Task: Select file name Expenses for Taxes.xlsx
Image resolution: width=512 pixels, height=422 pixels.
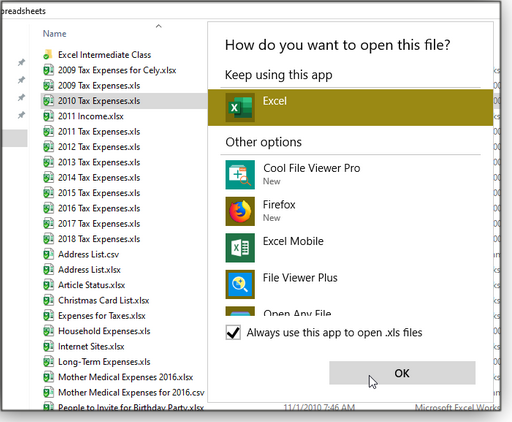Action: [102, 316]
